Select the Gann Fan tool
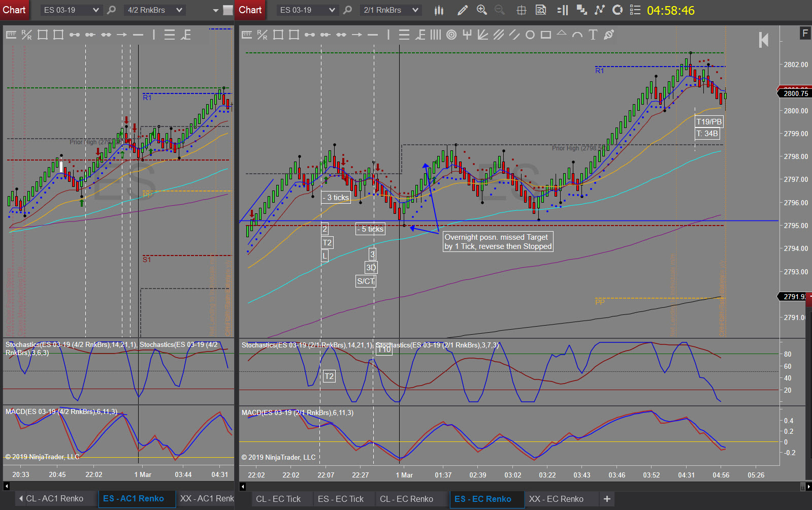 click(483, 35)
